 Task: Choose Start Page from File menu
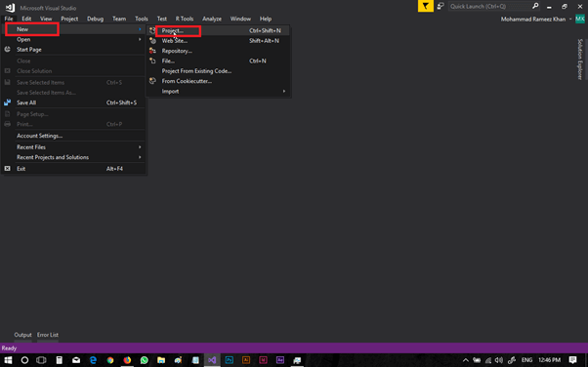click(73, 50)
